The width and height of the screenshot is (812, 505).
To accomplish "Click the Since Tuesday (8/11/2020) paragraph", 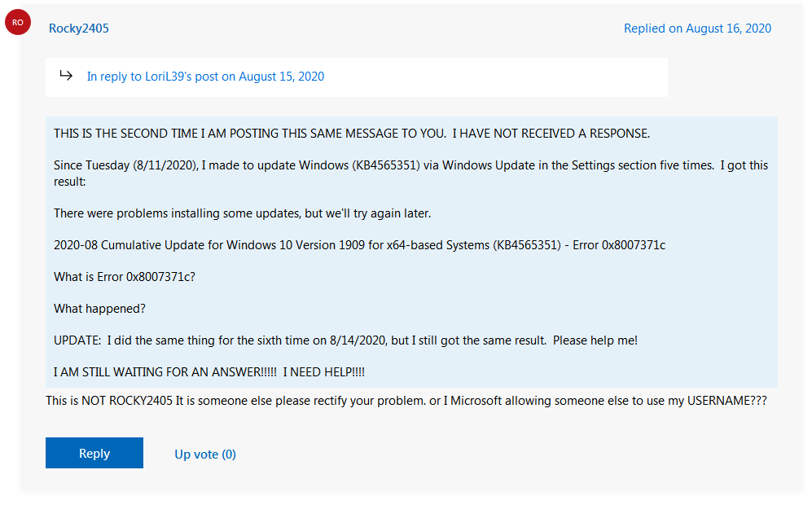I will [410, 173].
